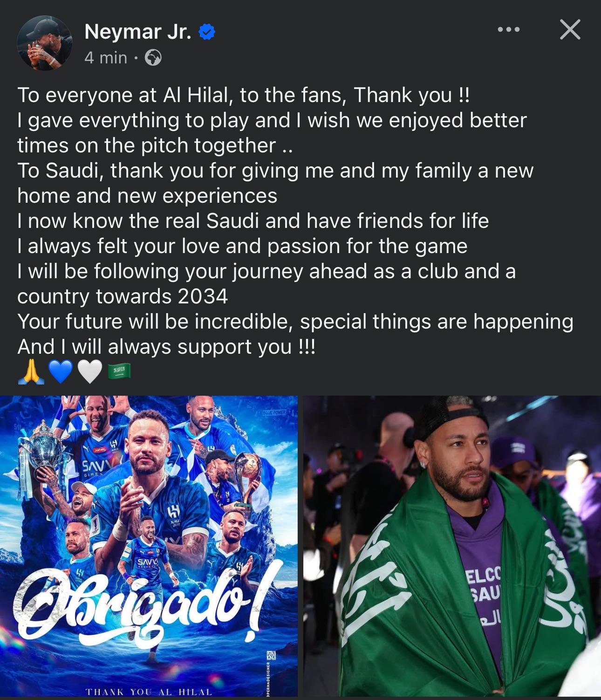Click the globe public audience icon
Image resolution: width=601 pixels, height=700 pixels.
153,58
